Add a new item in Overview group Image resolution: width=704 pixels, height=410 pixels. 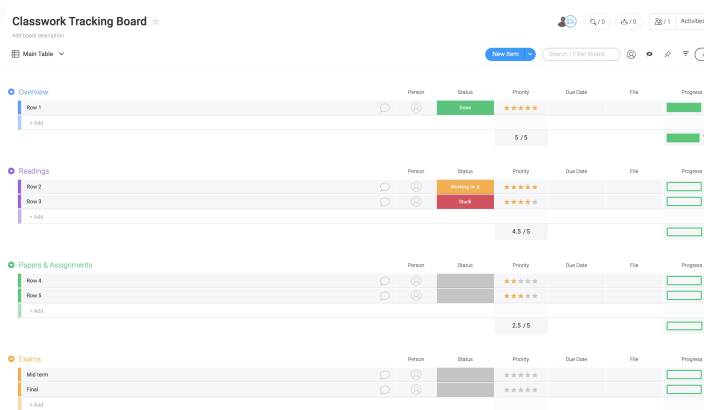pyautogui.click(x=36, y=123)
